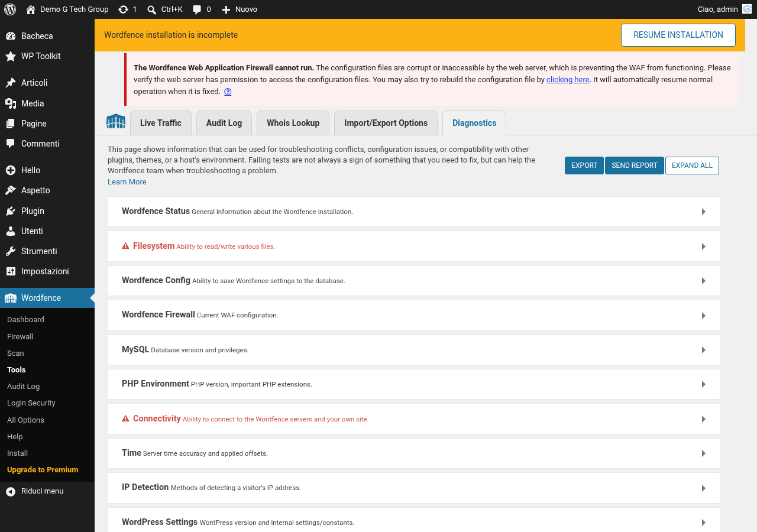Open the help question mark icon in the error notice
Image resolution: width=757 pixels, height=532 pixels.
228,92
